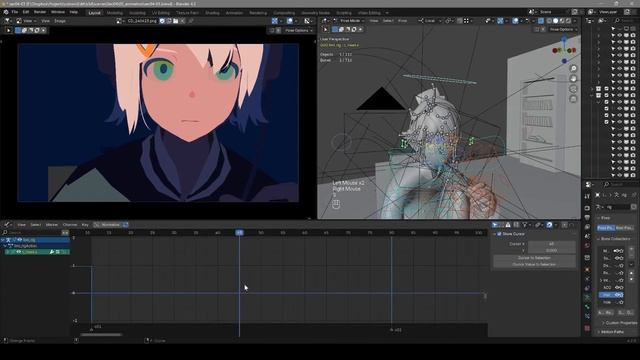This screenshot has width=640, height=360.
Task: Toggle viewport gizmos button
Action: pos(500,20)
